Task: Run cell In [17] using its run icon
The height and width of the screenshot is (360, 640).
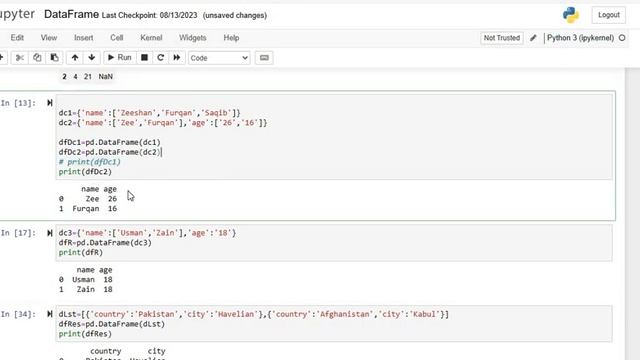Action: pyautogui.click(x=50, y=233)
